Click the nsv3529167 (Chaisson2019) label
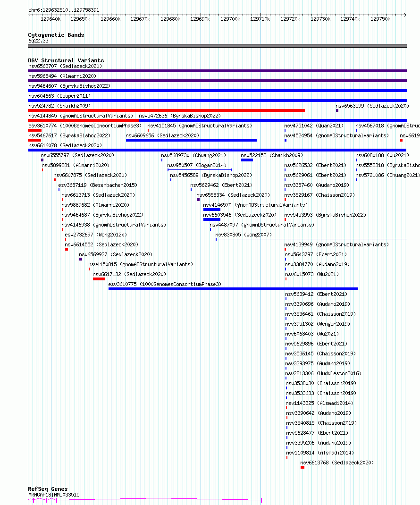The width and height of the screenshot is (420, 505). (319, 195)
